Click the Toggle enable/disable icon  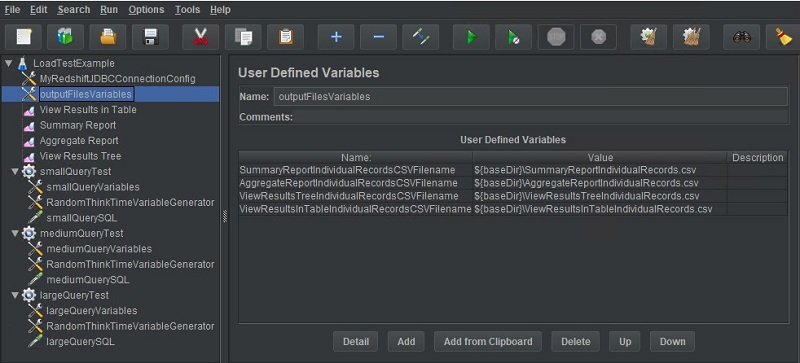click(x=420, y=37)
